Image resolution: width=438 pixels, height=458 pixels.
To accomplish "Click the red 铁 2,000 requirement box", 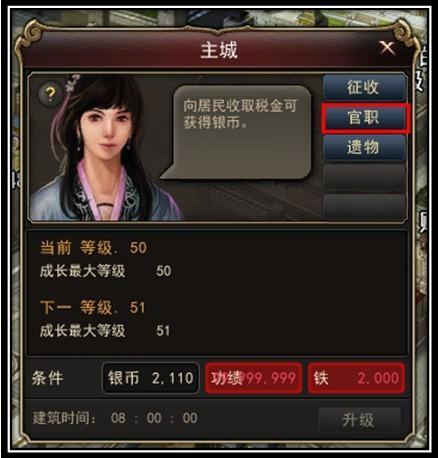I will [x=356, y=378].
